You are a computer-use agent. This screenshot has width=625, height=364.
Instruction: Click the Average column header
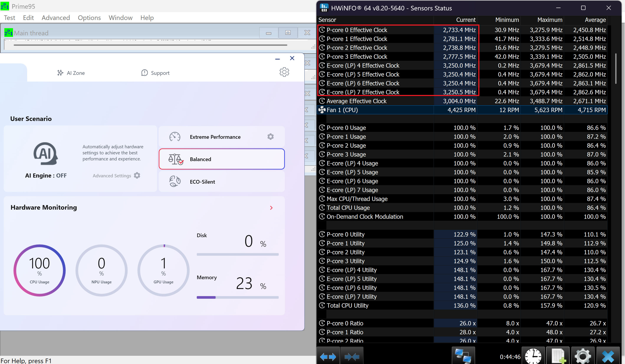(x=586, y=20)
